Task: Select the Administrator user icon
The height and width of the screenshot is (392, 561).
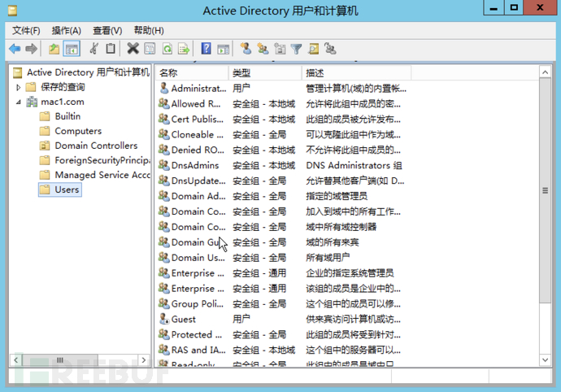Action: pyautogui.click(x=164, y=88)
